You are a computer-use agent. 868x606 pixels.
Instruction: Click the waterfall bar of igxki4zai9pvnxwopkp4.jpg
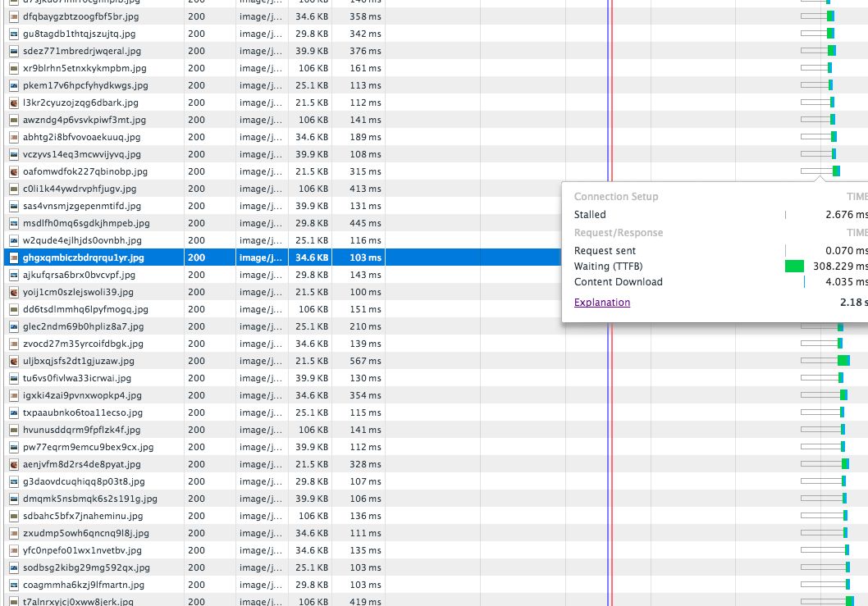pos(824,395)
